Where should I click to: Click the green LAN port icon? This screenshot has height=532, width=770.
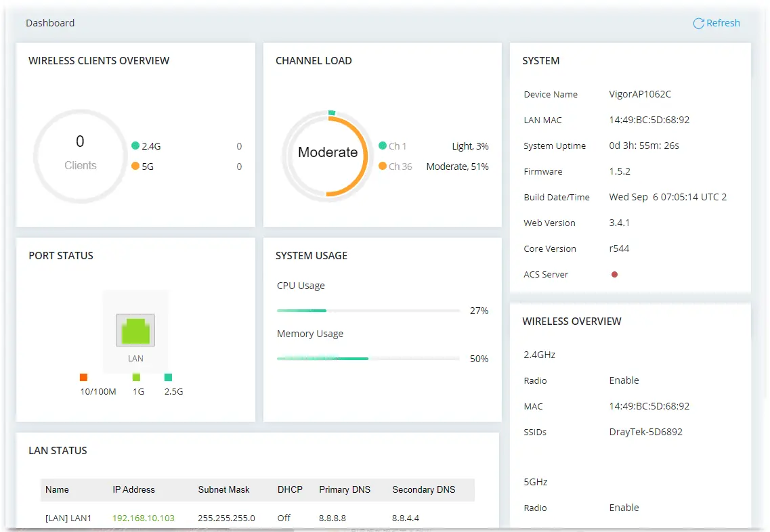(135, 330)
